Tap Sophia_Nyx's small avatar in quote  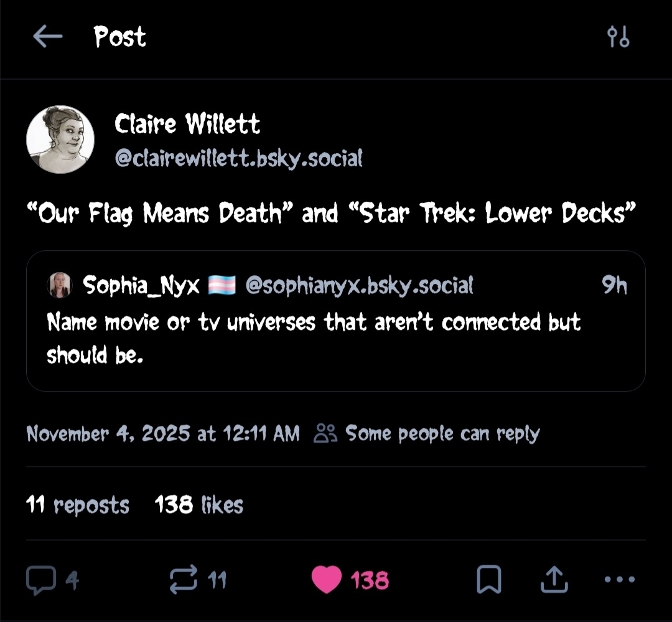60,285
